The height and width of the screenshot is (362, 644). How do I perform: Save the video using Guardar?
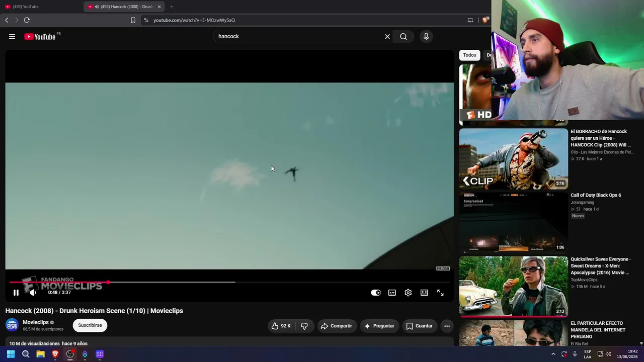[420, 326]
